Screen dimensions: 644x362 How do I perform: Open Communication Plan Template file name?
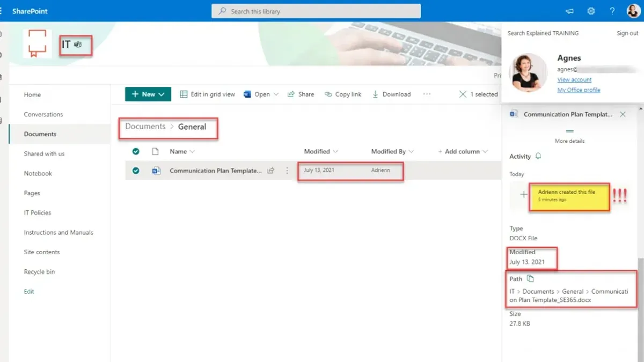tap(216, 171)
